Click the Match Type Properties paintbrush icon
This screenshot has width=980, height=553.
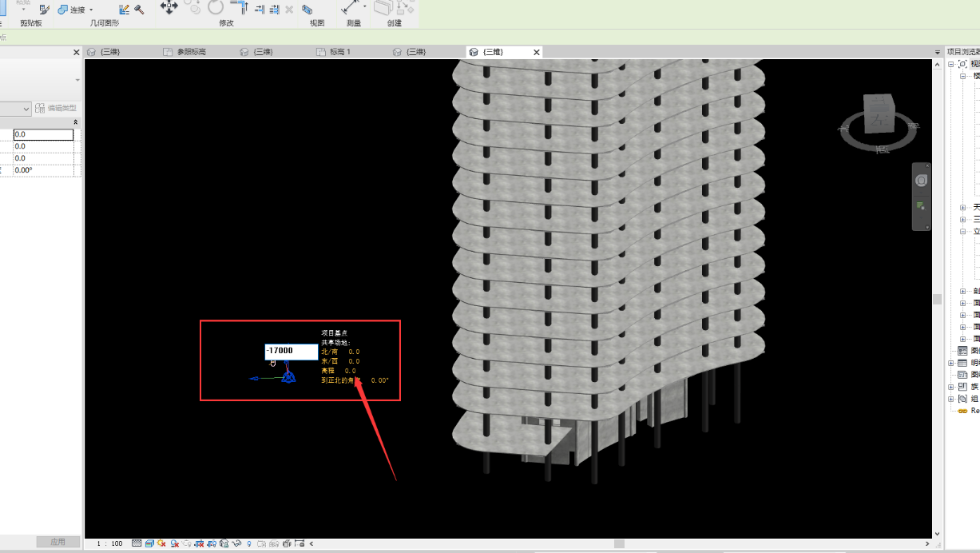coord(43,10)
